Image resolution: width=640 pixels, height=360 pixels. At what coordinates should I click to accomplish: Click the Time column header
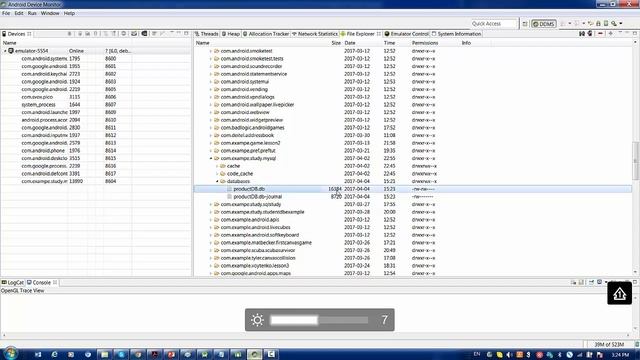[x=389, y=43]
